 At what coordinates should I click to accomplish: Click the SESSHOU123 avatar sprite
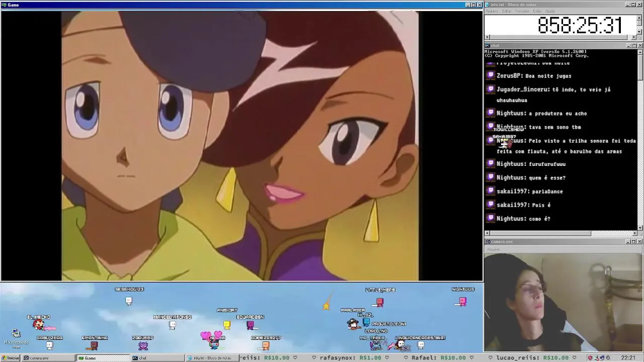[129, 301]
